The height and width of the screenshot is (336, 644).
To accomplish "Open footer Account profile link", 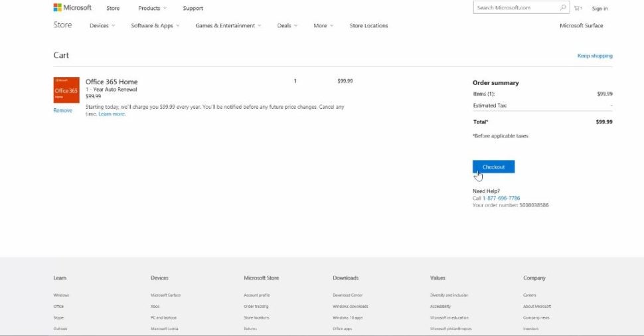I will point(257,295).
